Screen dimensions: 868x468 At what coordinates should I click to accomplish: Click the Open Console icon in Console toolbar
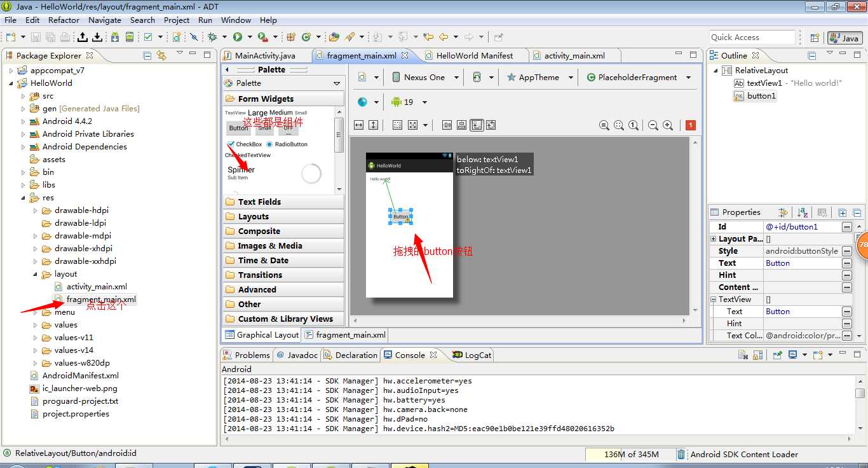click(818, 355)
